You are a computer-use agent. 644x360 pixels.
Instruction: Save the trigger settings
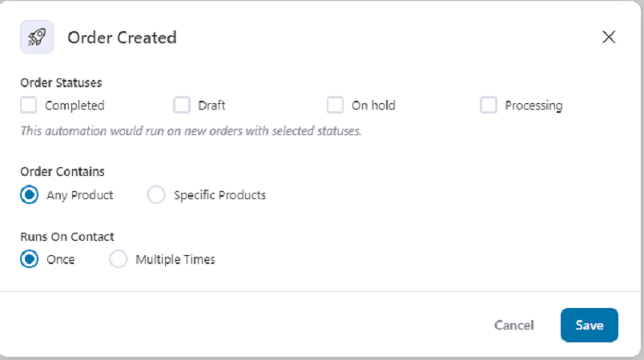tap(589, 325)
